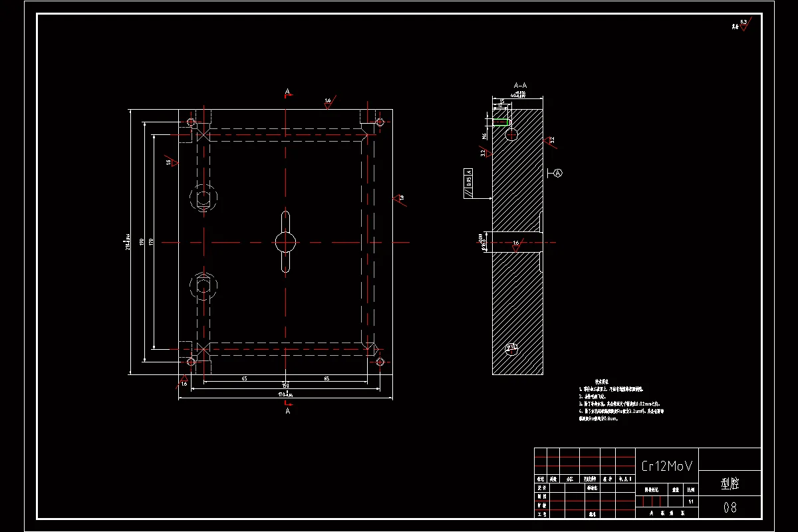Click the round cooling hole in section view
Viewport: 798px width, 532px height.
(511, 135)
